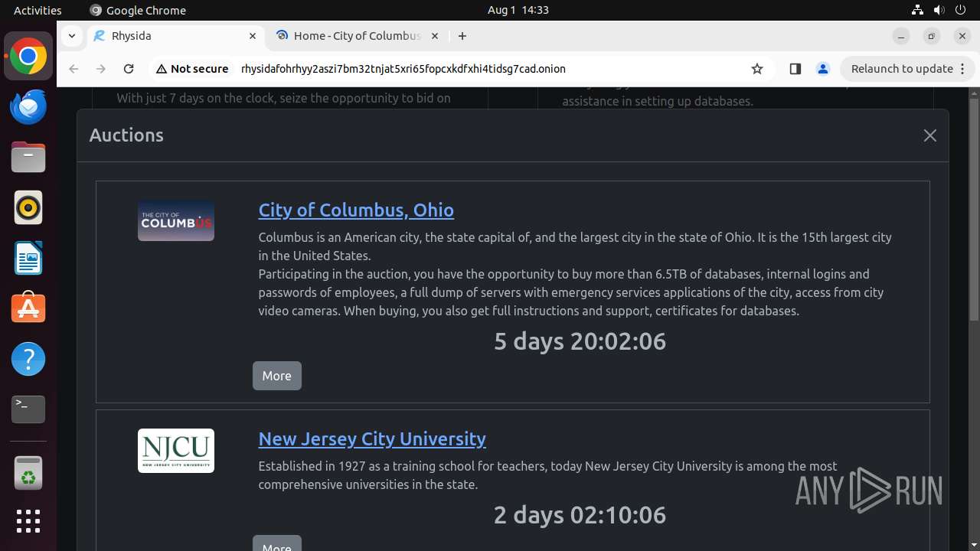
Task: Open the volume indicator in top bar
Action: (939, 10)
